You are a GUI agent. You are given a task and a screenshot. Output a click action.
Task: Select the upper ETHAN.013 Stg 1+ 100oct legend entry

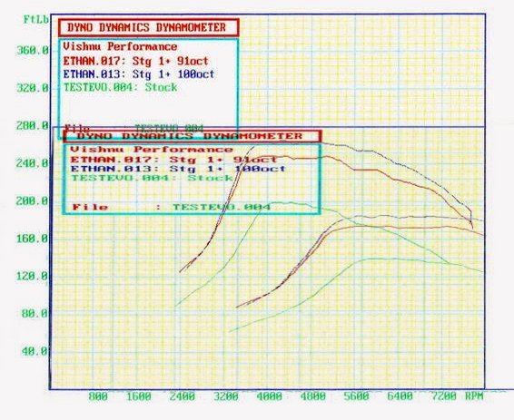pos(139,74)
